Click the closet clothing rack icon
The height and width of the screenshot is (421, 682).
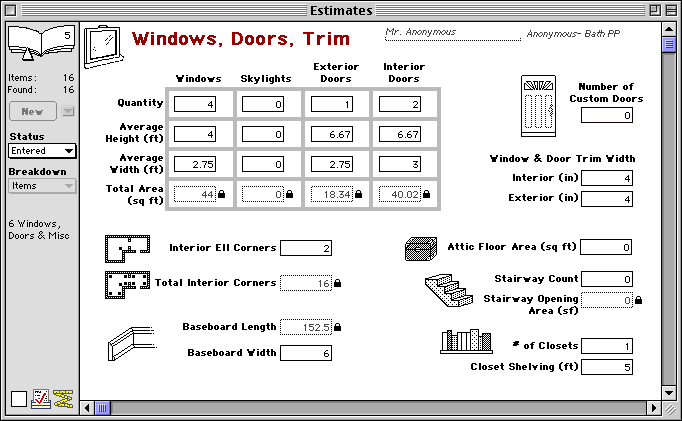coord(464,341)
